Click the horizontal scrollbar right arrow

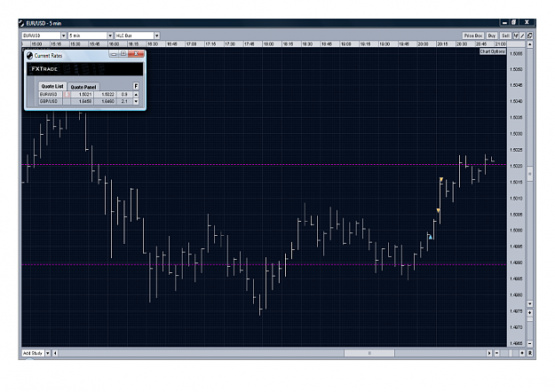pyautogui.click(x=489, y=353)
